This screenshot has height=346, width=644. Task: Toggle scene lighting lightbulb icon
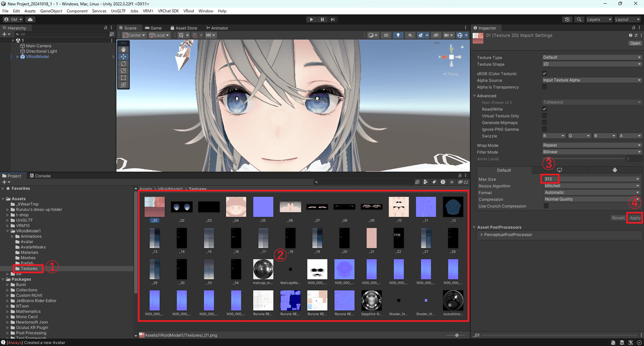click(x=398, y=35)
